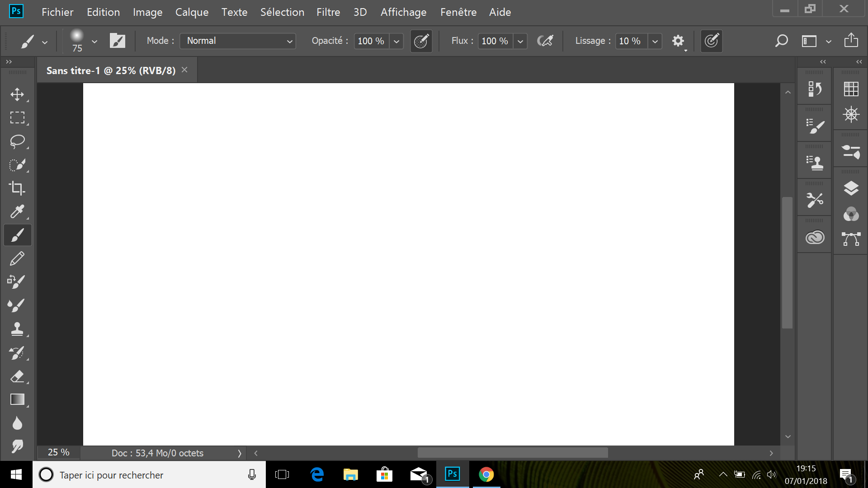Open the Creative Cloud Libraries panel
The image size is (868, 488).
(815, 237)
